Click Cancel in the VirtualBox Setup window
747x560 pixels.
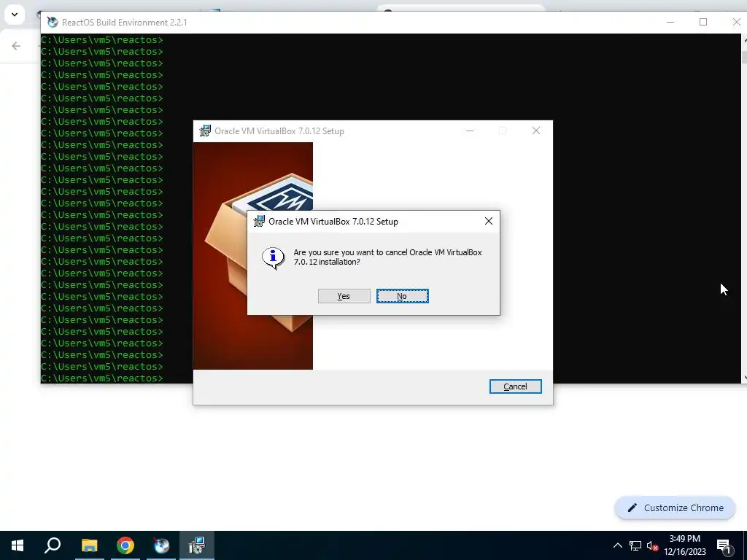[515, 386]
